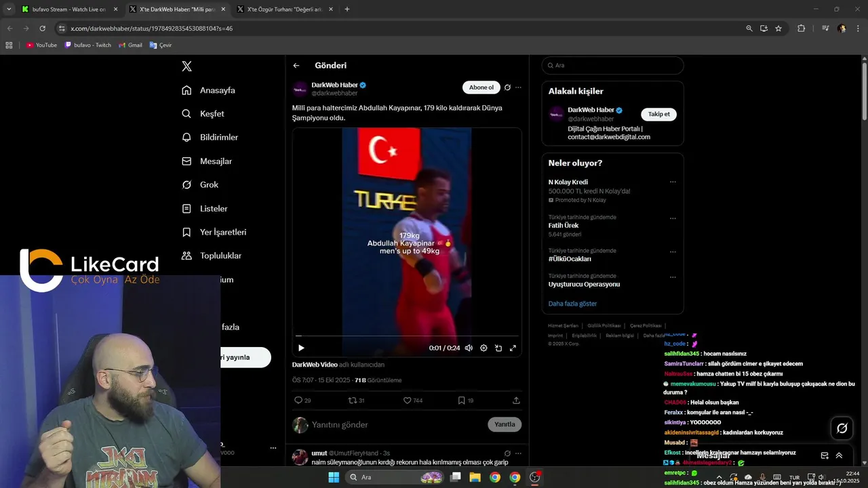Viewport: 868px width, 488px height.
Task: Open the #ÜlküOcakları trend
Action: coord(570,259)
